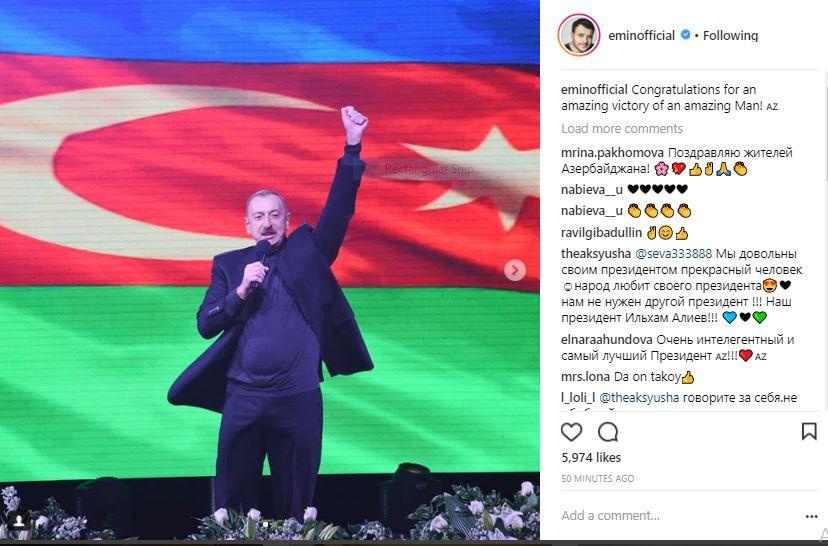Viewport: 828px width, 546px height.
Task: Save post with the bookmark icon
Action: tap(809, 431)
